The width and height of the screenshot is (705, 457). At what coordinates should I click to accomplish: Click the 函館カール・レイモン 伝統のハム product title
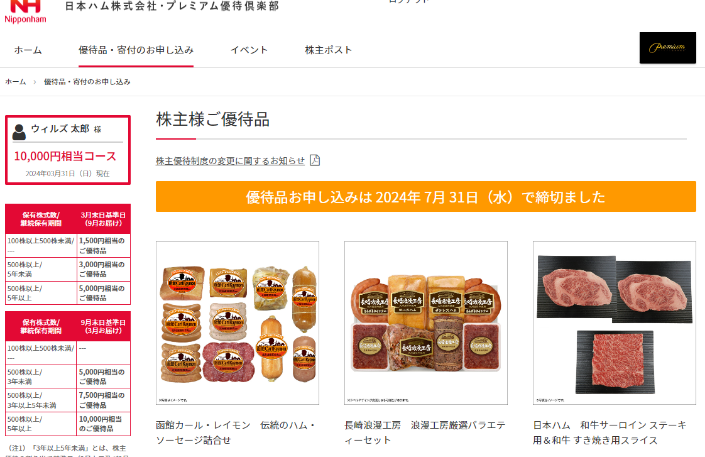236,432
